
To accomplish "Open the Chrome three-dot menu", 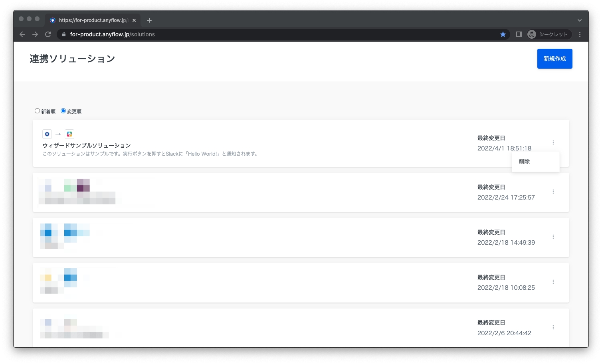I will coord(580,34).
